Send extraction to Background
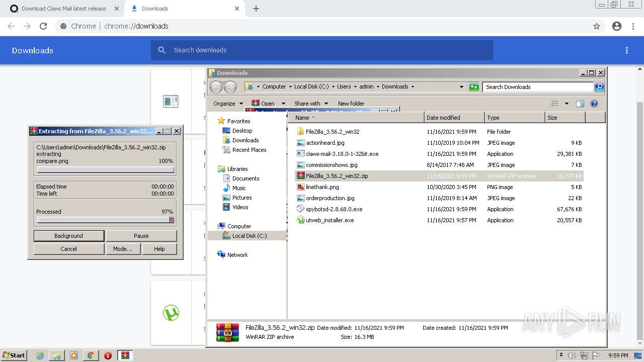 [69, 236]
